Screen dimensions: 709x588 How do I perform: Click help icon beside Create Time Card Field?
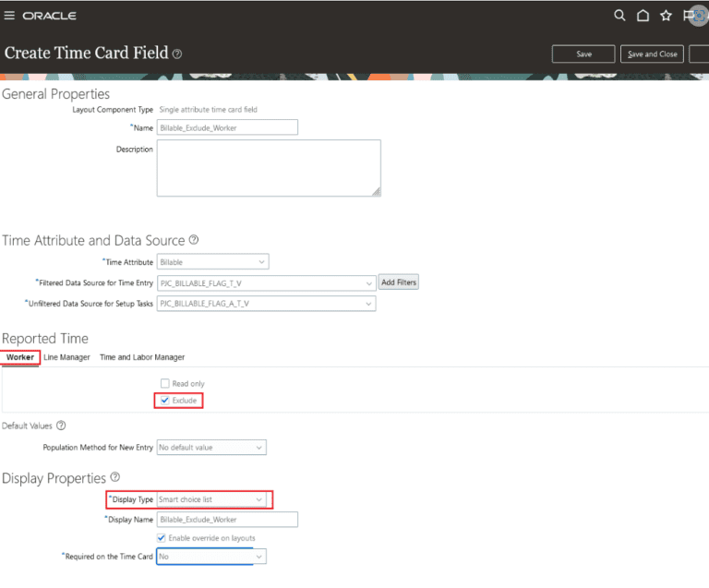coord(177,54)
